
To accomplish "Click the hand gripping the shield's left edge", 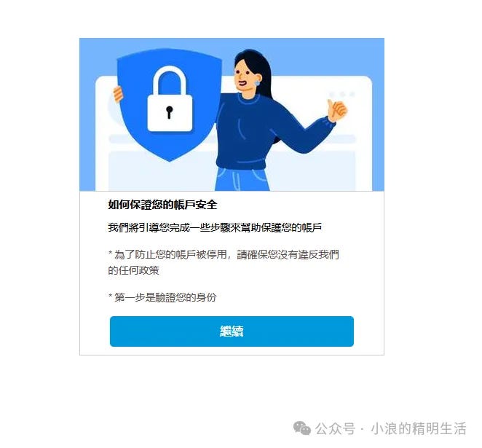I will coord(118,94).
